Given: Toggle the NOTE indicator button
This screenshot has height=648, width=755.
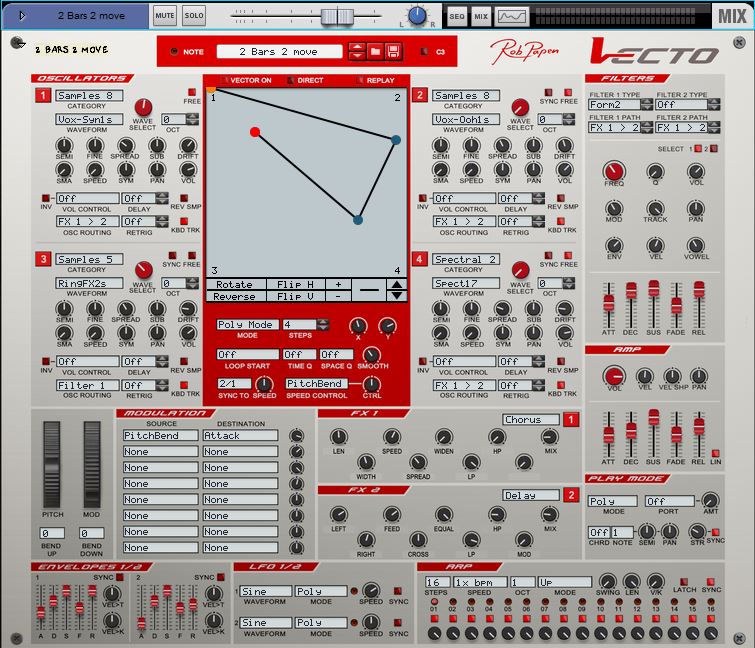Looking at the screenshot, I should click(x=174, y=52).
